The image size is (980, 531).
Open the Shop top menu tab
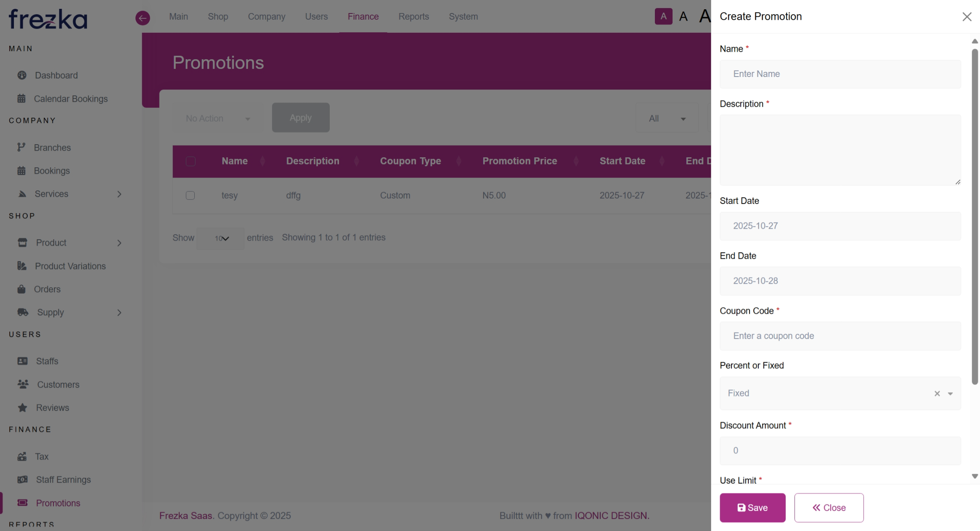[x=217, y=16]
